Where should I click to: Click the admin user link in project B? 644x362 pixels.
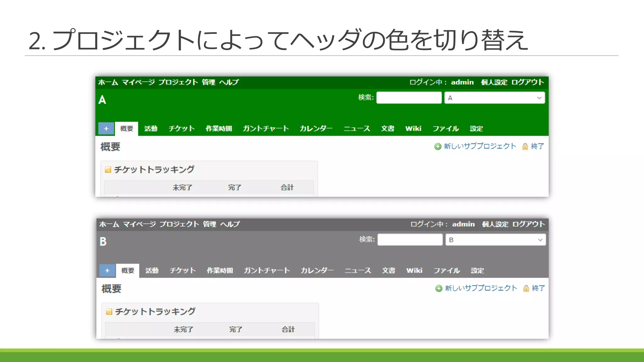pyautogui.click(x=464, y=224)
